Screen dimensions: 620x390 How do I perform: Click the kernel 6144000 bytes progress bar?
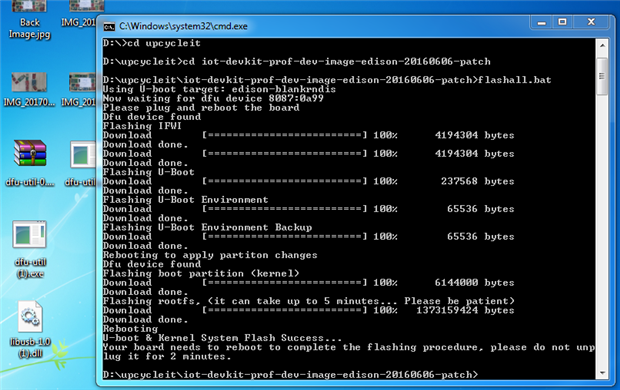(284, 283)
